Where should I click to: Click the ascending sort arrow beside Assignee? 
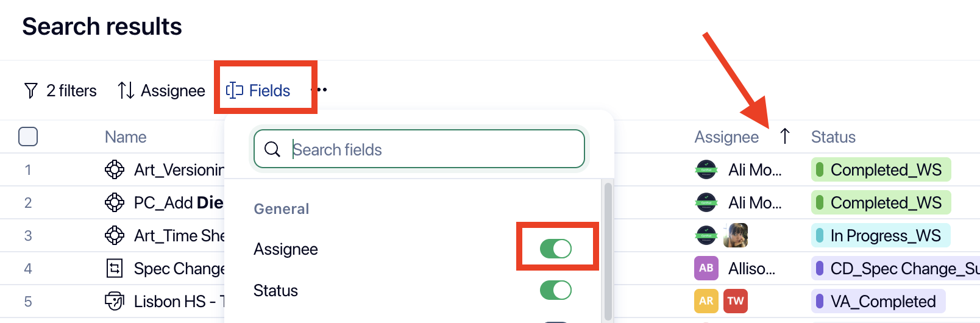click(785, 137)
